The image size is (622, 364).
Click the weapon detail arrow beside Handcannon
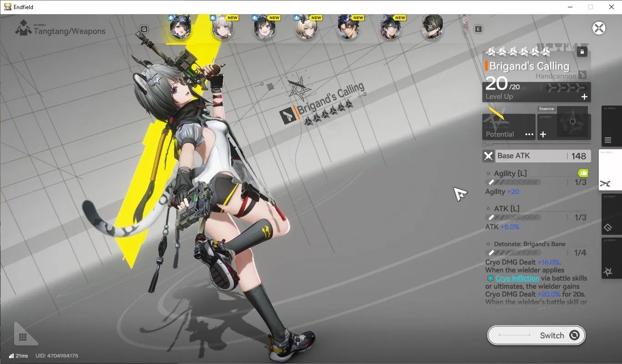(582, 75)
